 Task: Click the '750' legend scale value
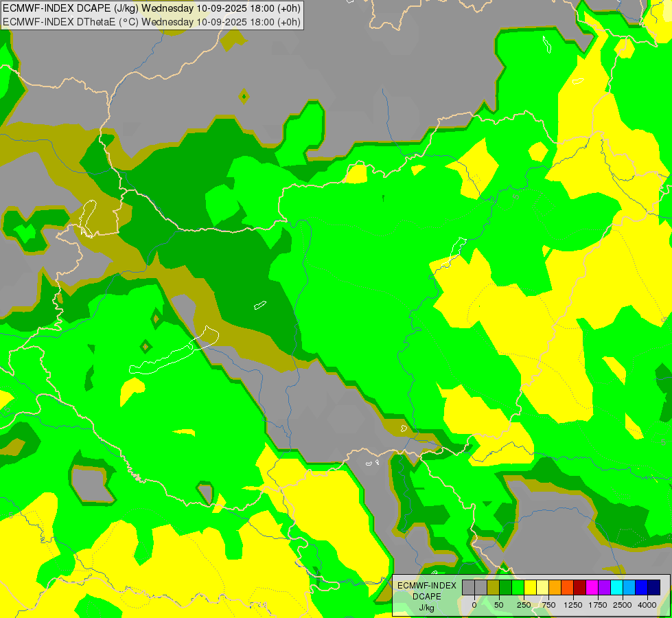[x=548, y=605]
